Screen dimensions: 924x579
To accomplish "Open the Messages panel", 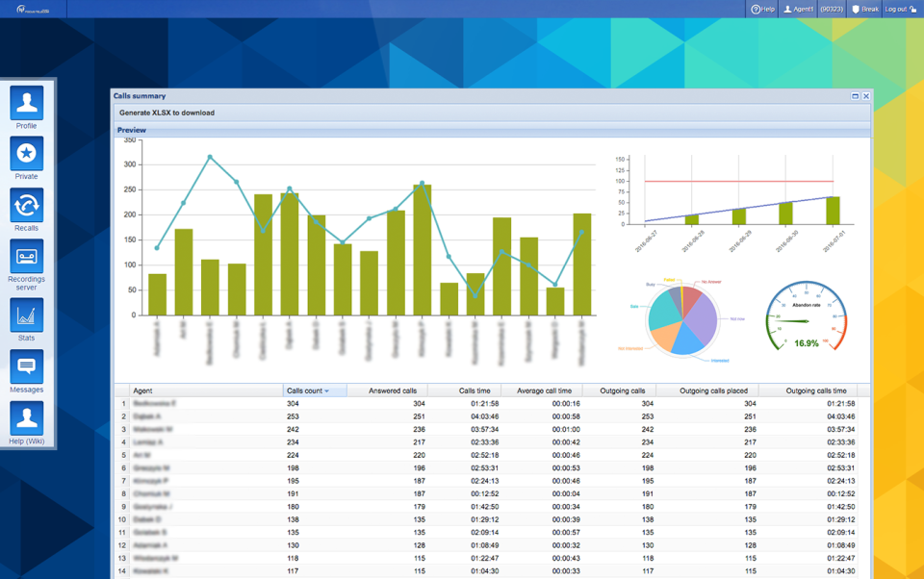I will click(26, 364).
